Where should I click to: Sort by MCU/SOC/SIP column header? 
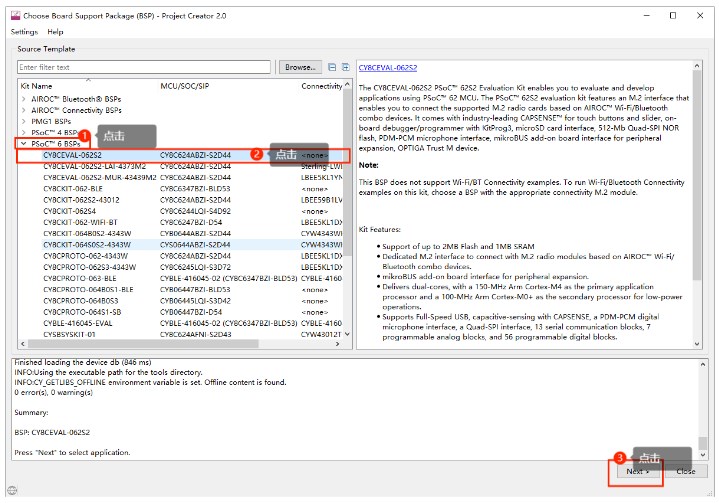[x=184, y=86]
